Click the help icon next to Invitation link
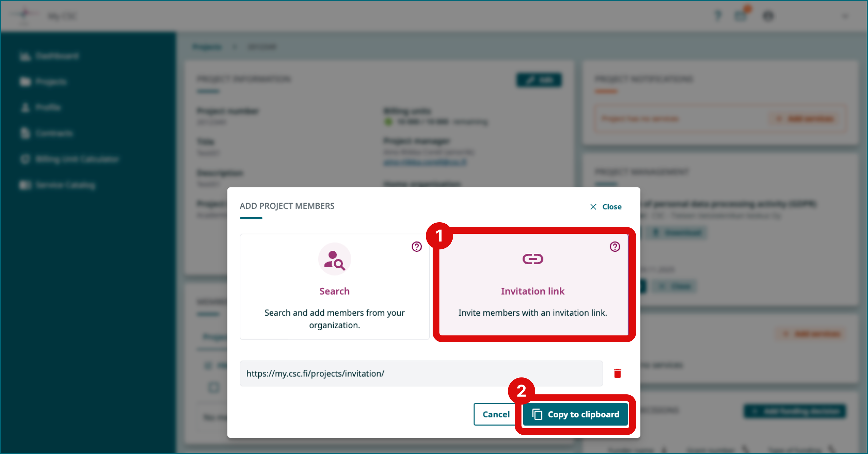Image resolution: width=868 pixels, height=454 pixels. click(x=615, y=246)
